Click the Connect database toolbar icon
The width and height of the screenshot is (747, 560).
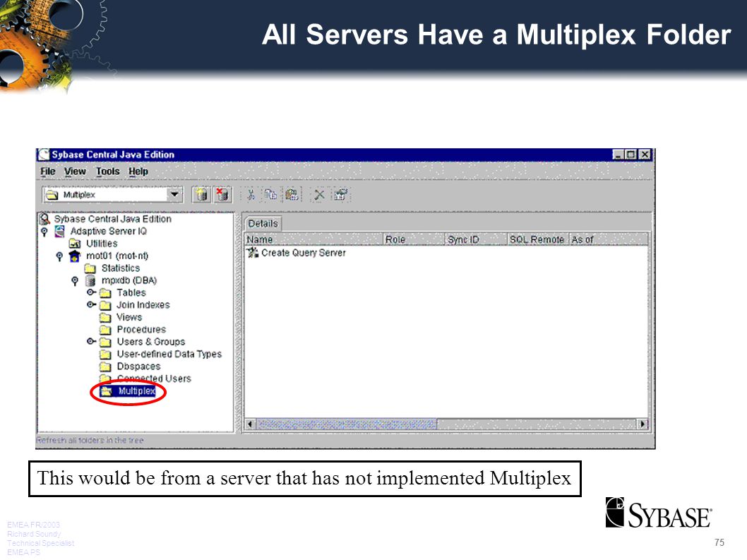201,194
